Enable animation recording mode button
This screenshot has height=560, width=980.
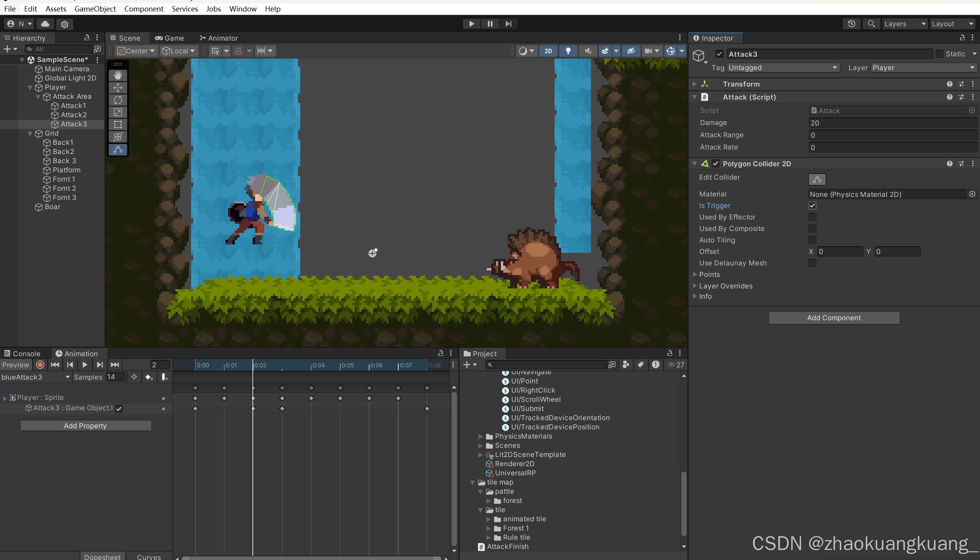pyautogui.click(x=40, y=365)
